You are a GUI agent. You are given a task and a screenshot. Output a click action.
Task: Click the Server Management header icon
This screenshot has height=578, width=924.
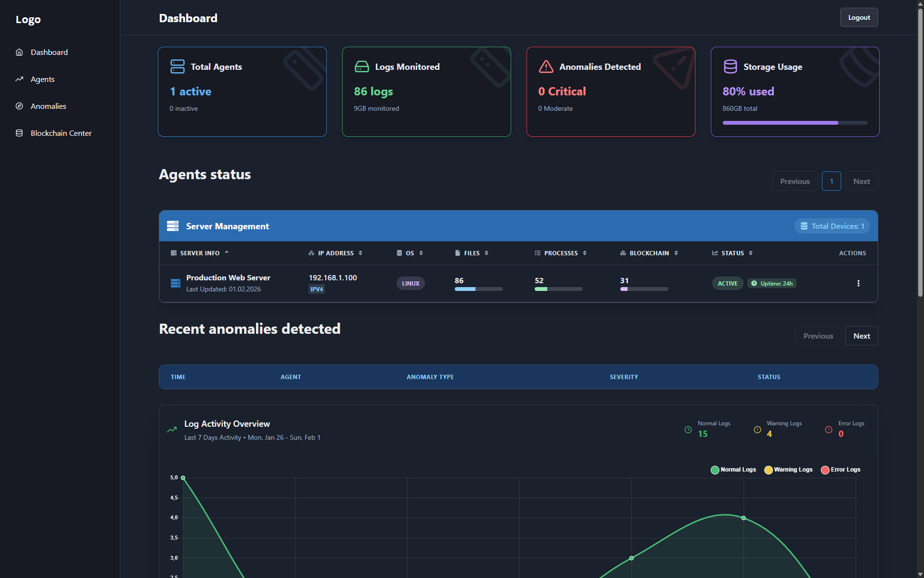coord(173,226)
